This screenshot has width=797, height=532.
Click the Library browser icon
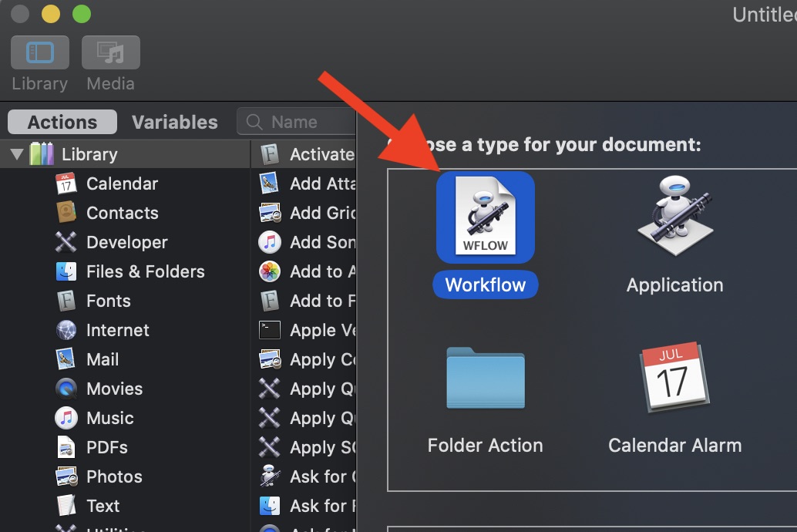[x=39, y=52]
